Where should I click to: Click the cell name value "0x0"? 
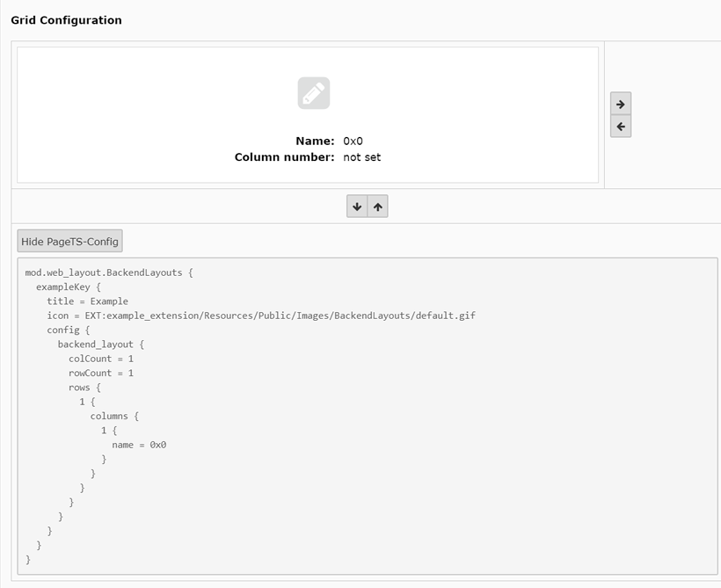[353, 141]
